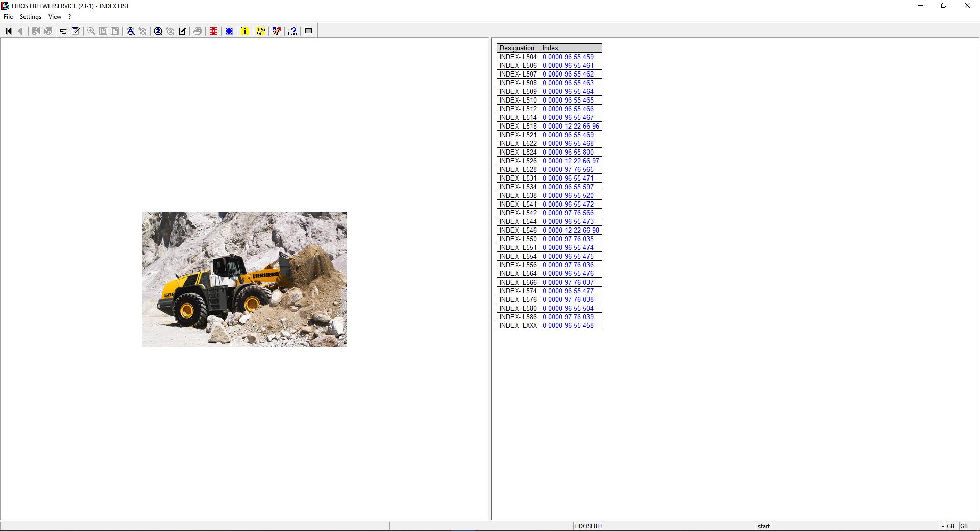980x531 pixels.
Task: Open the View menu
Action: 54,16
